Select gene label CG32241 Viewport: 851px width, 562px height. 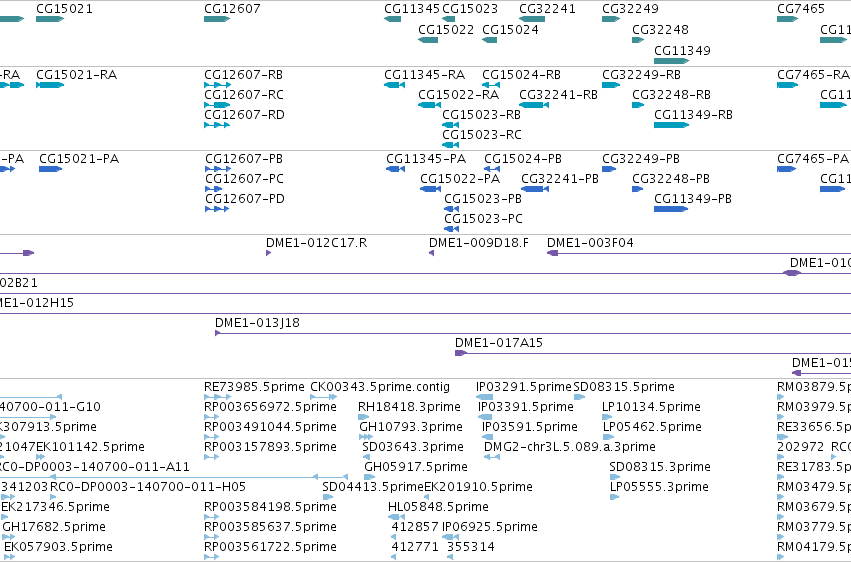pyautogui.click(x=547, y=9)
